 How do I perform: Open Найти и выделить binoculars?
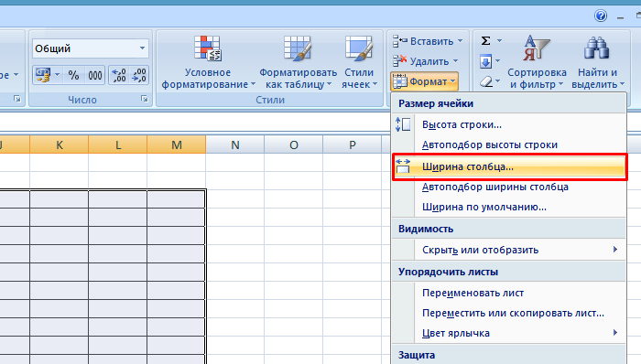(597, 62)
